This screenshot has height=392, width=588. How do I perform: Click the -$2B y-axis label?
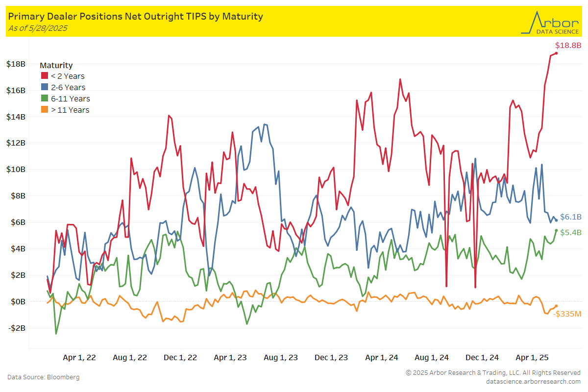point(16,328)
